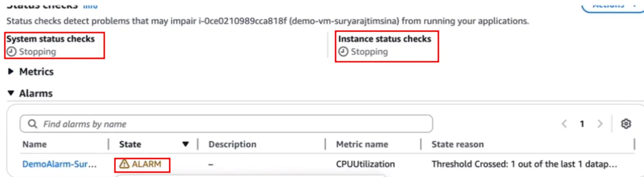Click the Name column header

34,144
